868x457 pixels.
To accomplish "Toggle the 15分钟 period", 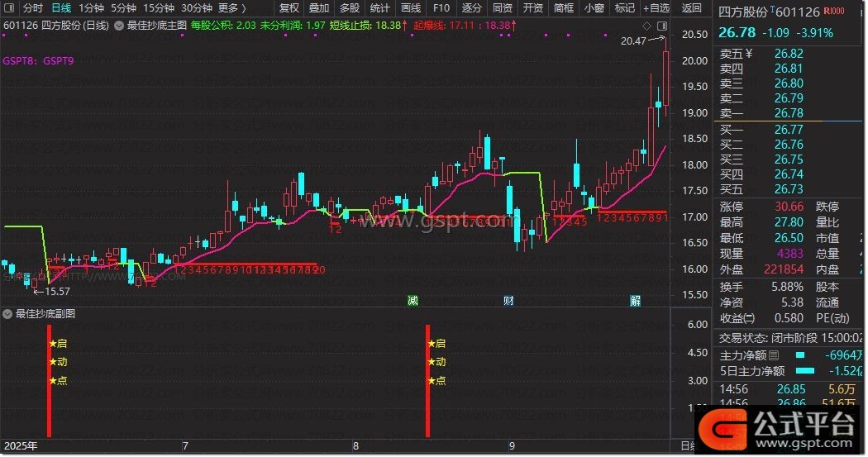I will 159,8.
